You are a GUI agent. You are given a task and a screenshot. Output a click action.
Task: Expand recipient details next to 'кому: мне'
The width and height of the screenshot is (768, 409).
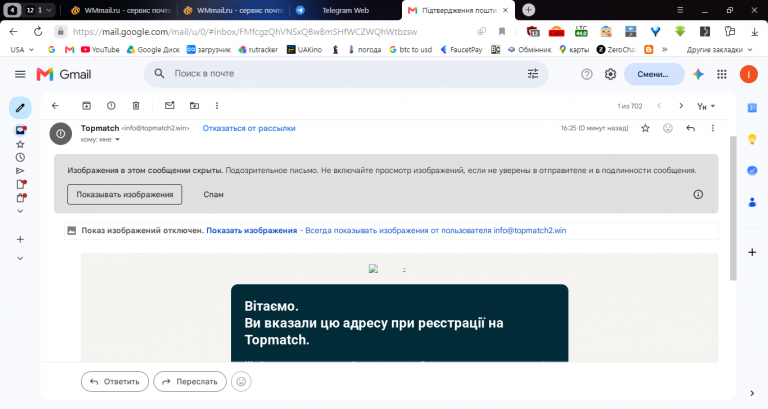[x=118, y=140]
